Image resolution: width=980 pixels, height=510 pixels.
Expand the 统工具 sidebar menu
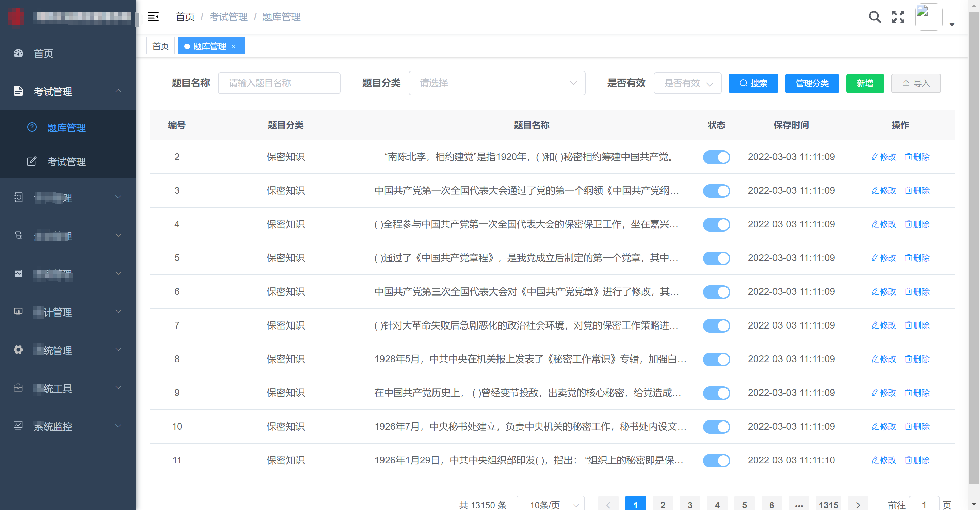(68, 388)
